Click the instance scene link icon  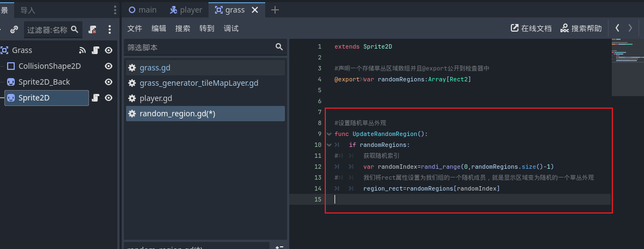[14, 29]
